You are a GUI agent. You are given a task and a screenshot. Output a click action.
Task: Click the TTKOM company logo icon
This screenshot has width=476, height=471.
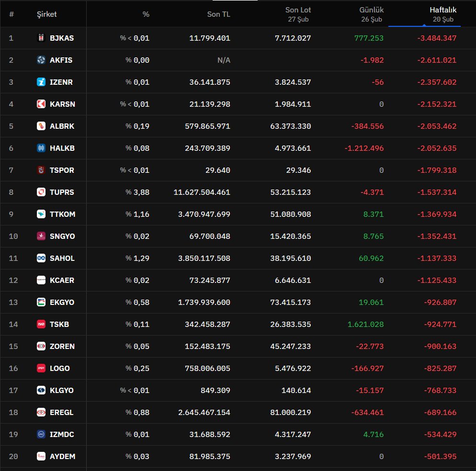pyautogui.click(x=41, y=214)
